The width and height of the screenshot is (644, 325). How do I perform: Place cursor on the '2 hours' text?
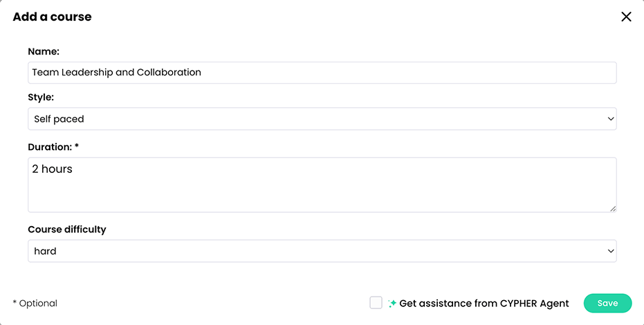point(53,169)
